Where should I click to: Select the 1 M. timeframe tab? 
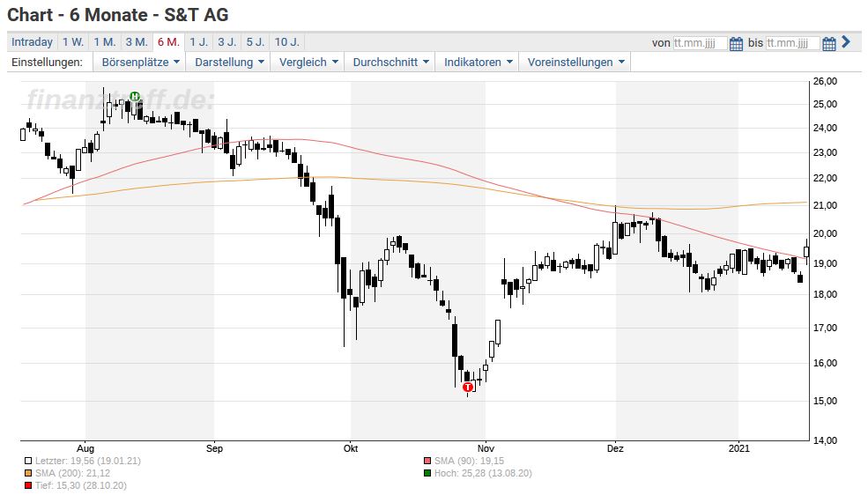[x=105, y=42]
